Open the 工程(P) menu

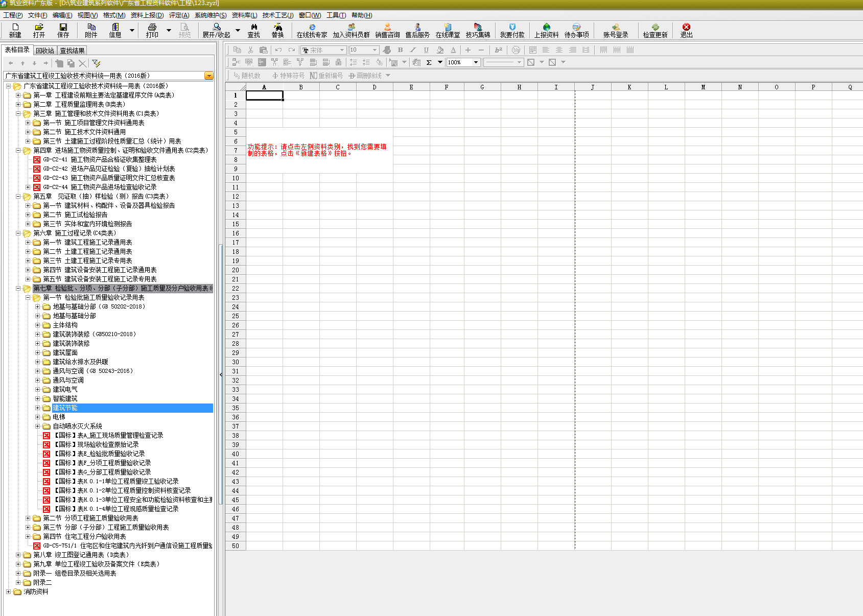(13, 15)
